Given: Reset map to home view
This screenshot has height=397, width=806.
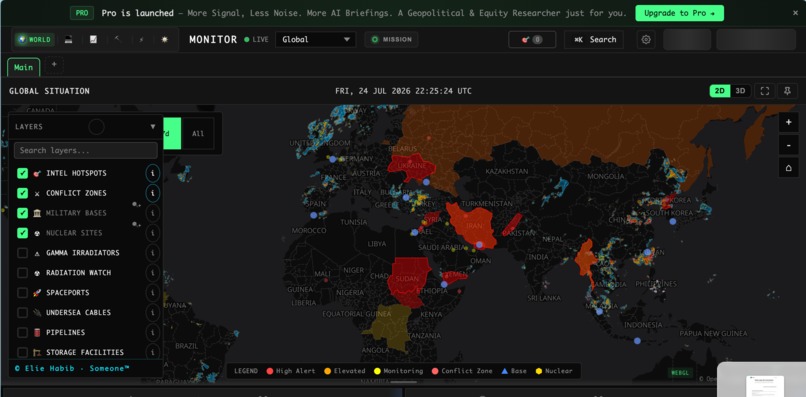Looking at the screenshot, I should (789, 168).
